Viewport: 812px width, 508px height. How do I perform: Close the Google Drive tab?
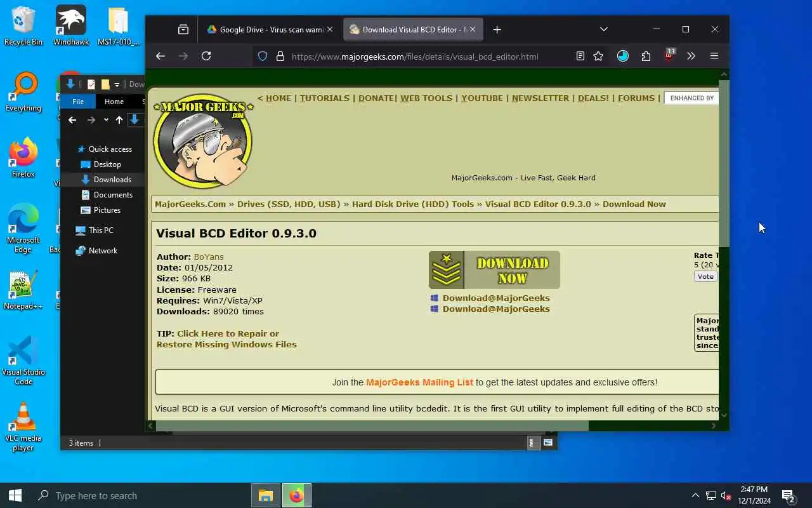pyautogui.click(x=329, y=29)
